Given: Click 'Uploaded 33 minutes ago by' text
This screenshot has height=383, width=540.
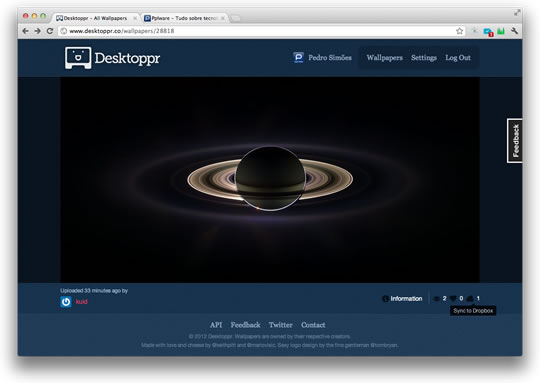Looking at the screenshot, I should (94, 291).
